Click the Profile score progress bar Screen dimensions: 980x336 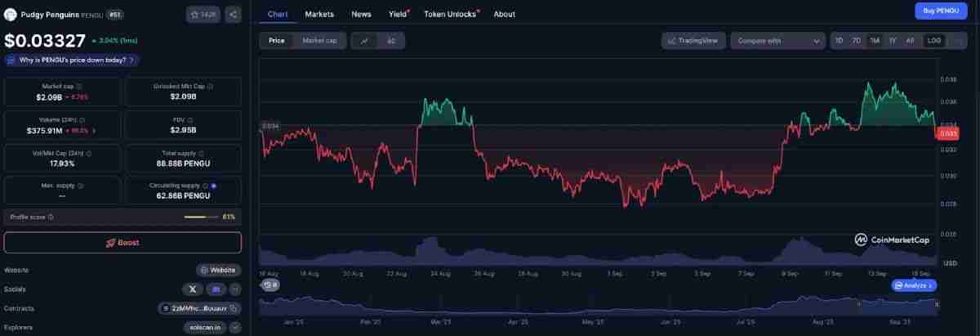[200, 217]
